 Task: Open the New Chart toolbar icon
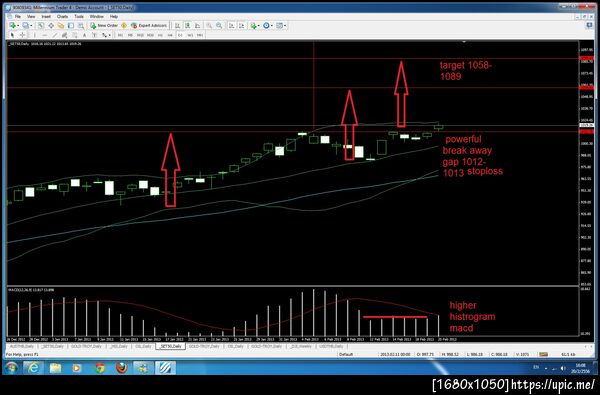(x=13, y=25)
